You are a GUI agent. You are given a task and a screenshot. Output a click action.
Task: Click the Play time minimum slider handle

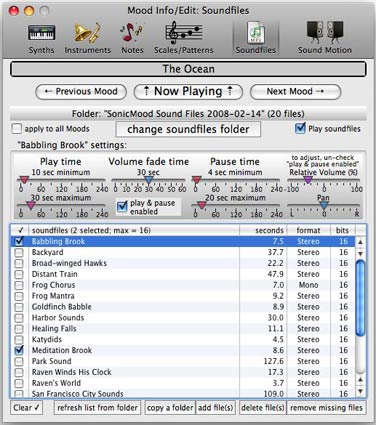pos(24,180)
